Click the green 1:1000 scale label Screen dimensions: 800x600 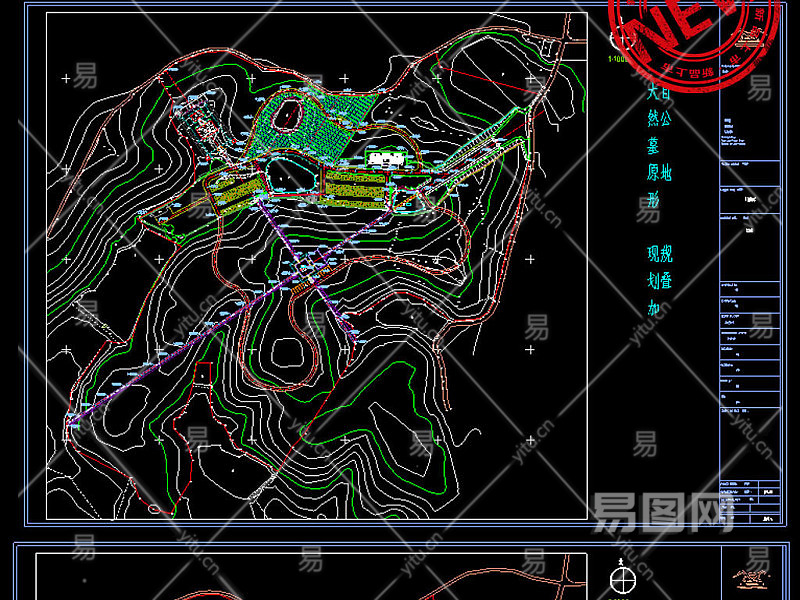click(618, 59)
